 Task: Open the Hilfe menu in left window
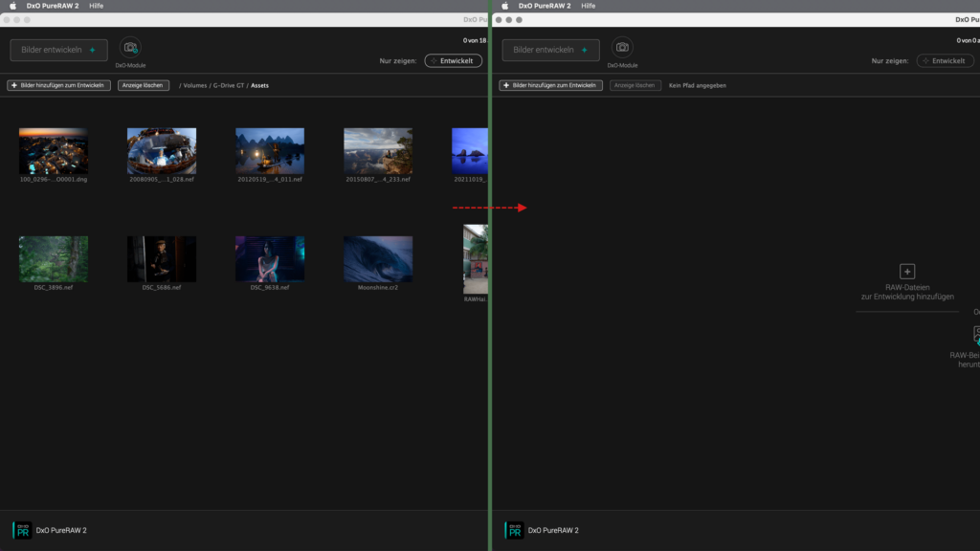pyautogui.click(x=97, y=6)
